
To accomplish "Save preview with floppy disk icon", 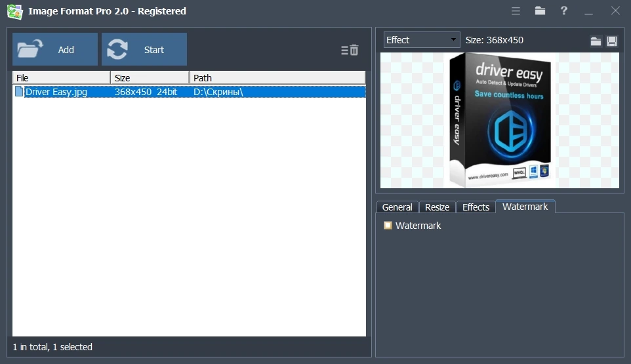I will coord(612,41).
